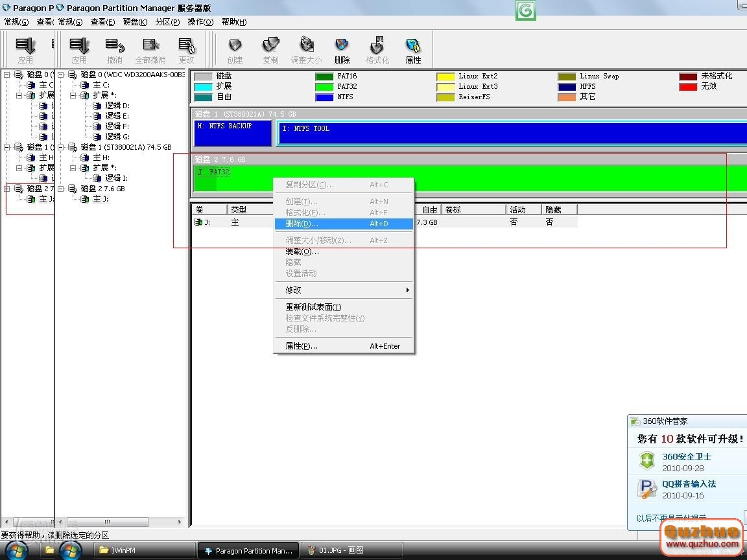The image size is (747, 560).
Task: Select the I: NTFS TOOL partition bar
Action: 512,133
